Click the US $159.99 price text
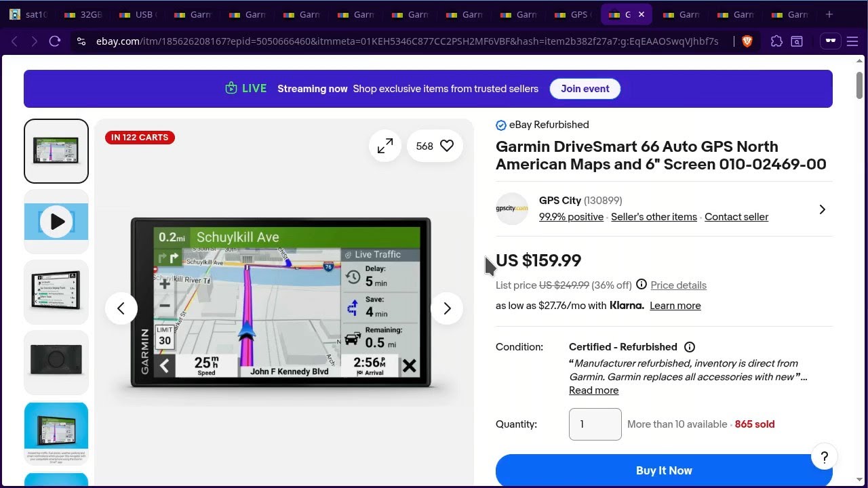This screenshot has height=488, width=868. 538,260
